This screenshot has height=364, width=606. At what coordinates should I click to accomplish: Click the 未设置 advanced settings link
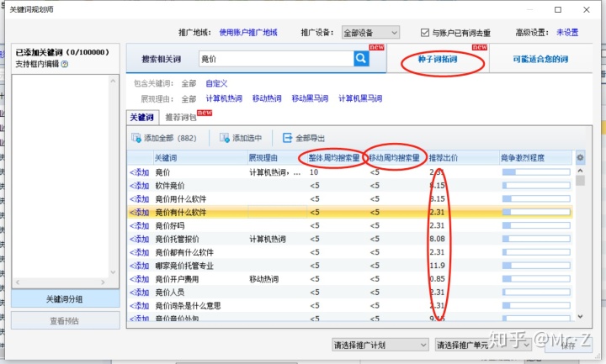pyautogui.click(x=567, y=33)
